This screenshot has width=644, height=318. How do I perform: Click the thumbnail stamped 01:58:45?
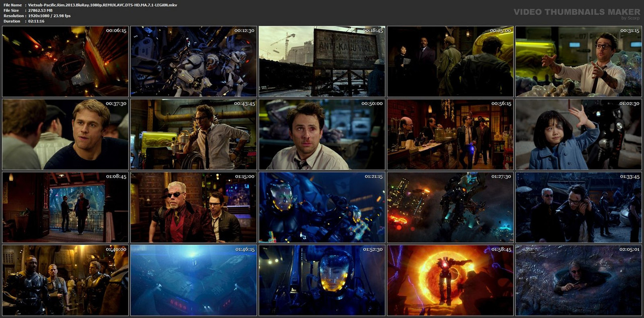pos(450,280)
